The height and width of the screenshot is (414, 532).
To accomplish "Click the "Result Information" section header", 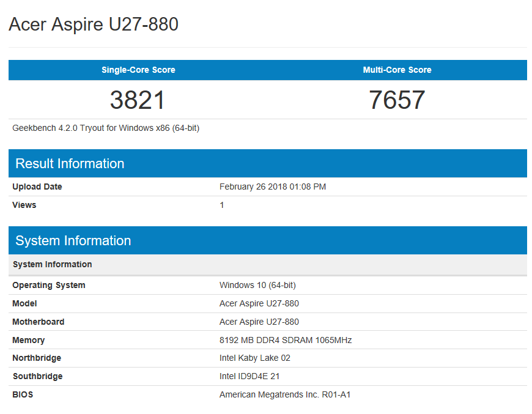I will coord(268,163).
